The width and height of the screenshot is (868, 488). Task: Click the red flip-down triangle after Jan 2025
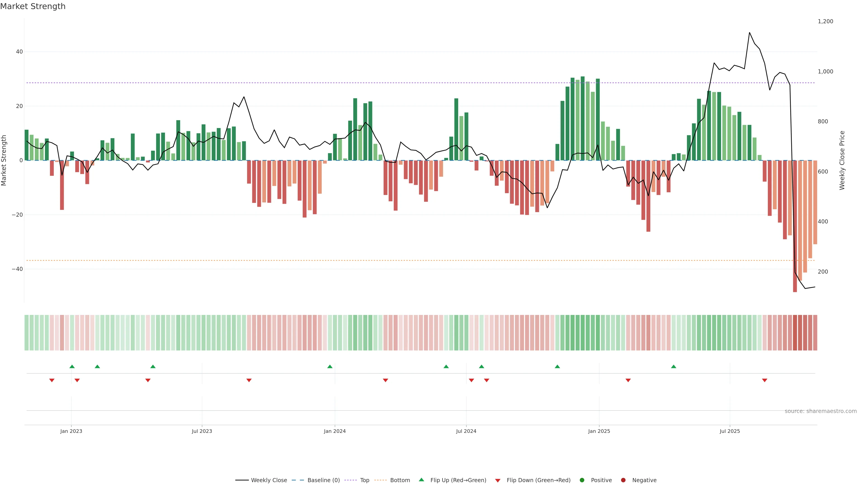(x=628, y=380)
